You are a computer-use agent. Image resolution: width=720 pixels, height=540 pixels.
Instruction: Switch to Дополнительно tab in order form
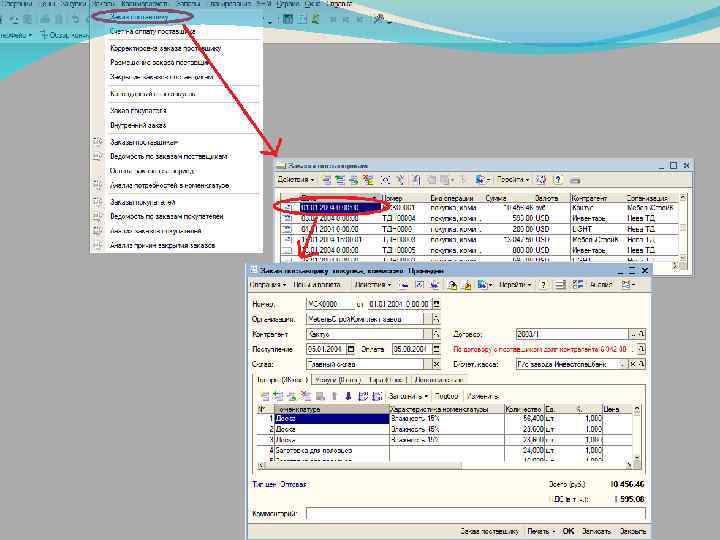tap(439, 380)
